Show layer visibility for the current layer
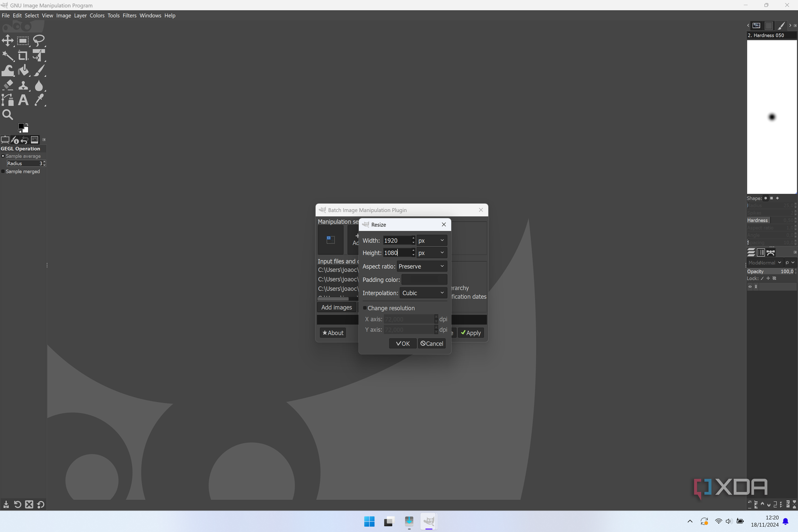The image size is (798, 532). (x=750, y=286)
